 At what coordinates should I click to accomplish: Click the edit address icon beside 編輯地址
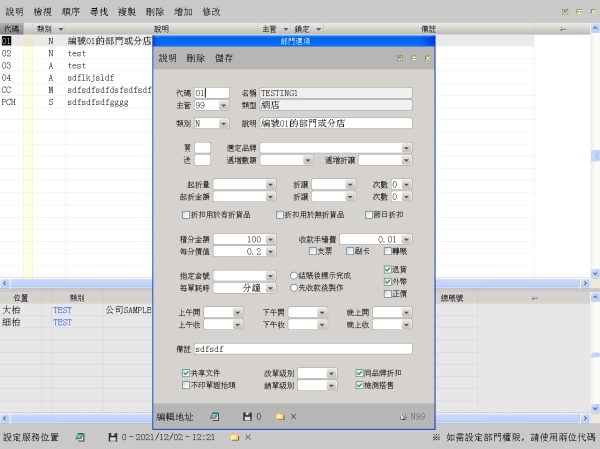pyautogui.click(x=214, y=415)
